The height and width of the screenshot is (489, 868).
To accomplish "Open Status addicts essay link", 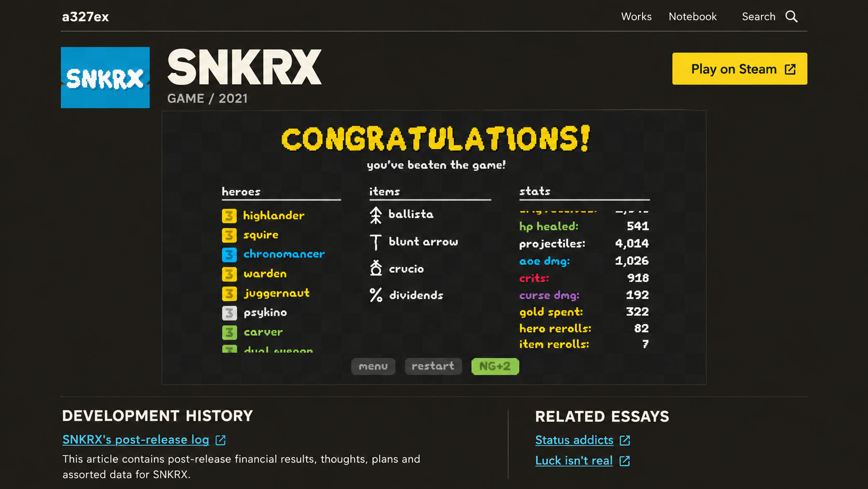I will (574, 440).
